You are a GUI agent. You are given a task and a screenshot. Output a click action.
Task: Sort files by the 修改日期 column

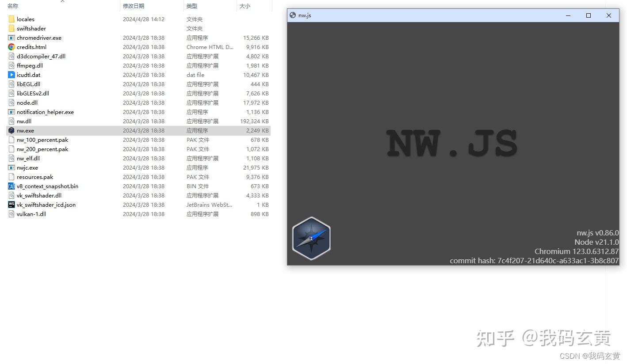(x=134, y=6)
